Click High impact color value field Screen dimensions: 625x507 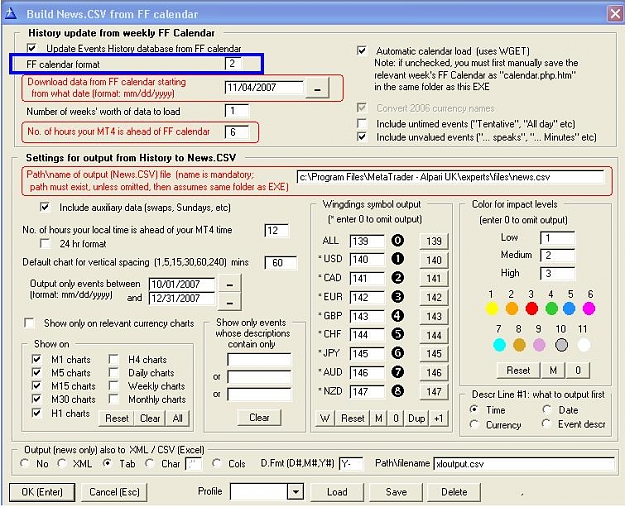point(557,273)
